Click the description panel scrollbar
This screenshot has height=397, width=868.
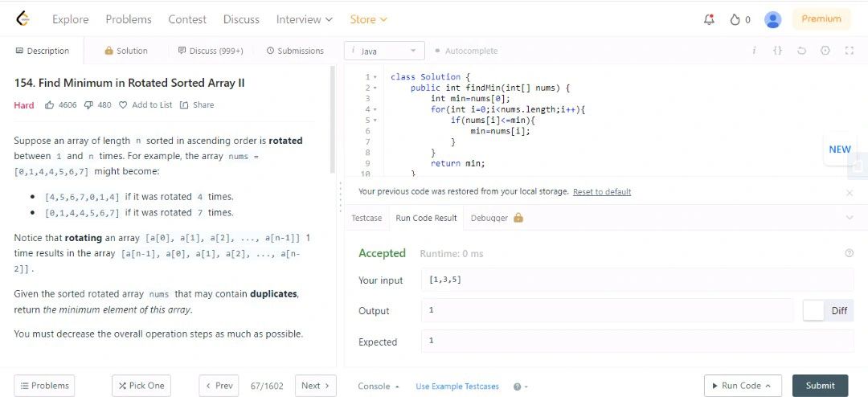[333, 121]
